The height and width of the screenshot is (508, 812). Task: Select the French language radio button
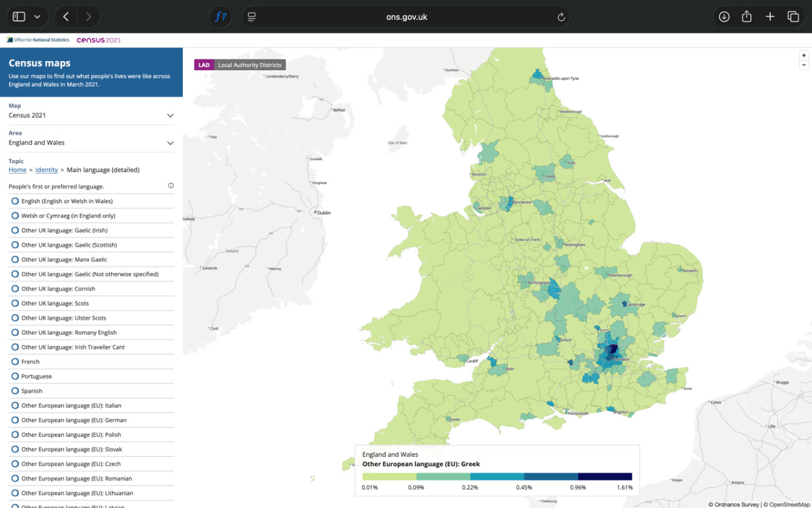15,362
